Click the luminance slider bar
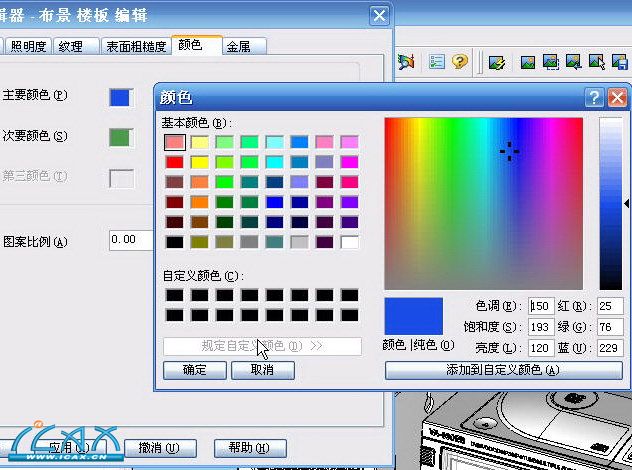The height and width of the screenshot is (470, 632). (611, 204)
